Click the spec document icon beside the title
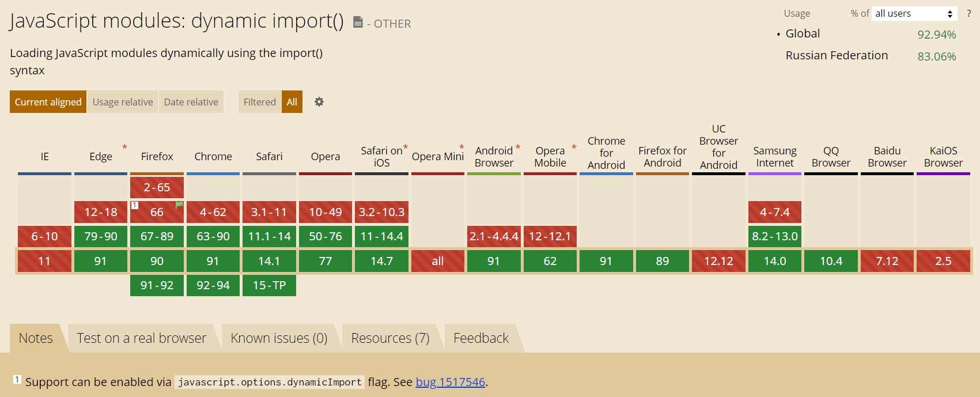The image size is (980, 397). (358, 22)
